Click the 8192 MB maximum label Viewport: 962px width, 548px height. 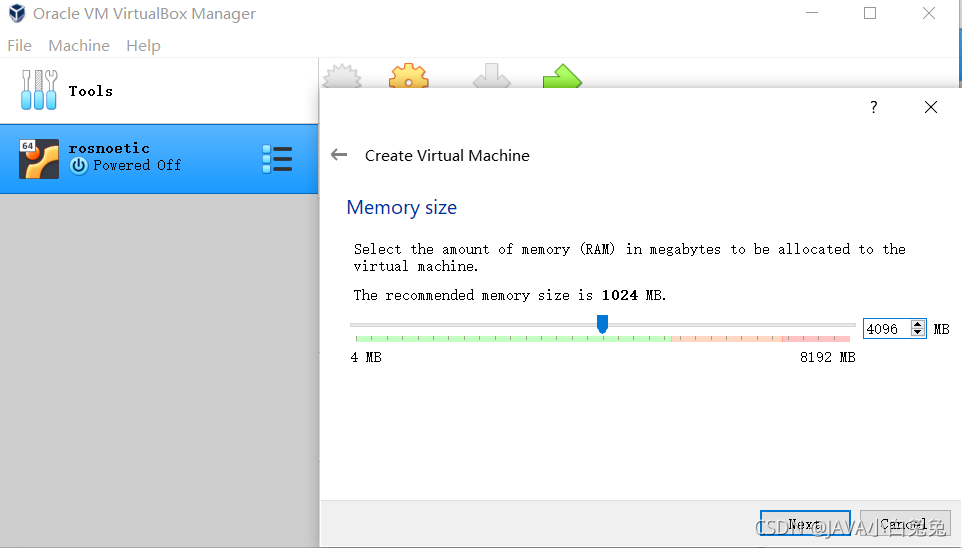[828, 357]
